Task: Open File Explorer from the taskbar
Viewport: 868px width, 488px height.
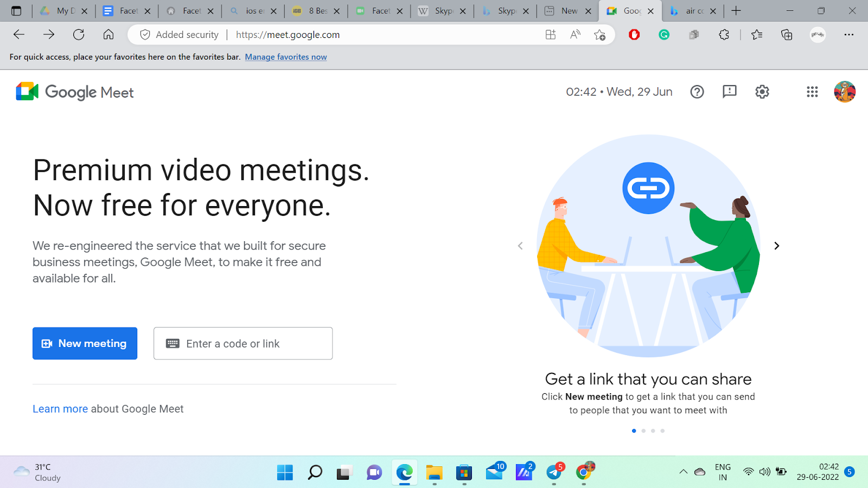Action: 434,472
